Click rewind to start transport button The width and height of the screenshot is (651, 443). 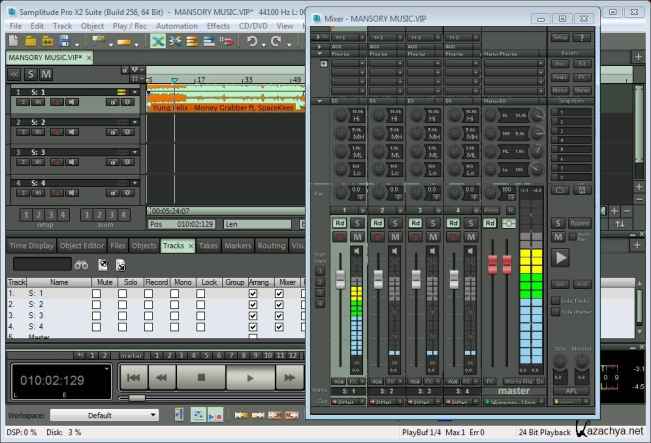(134, 378)
